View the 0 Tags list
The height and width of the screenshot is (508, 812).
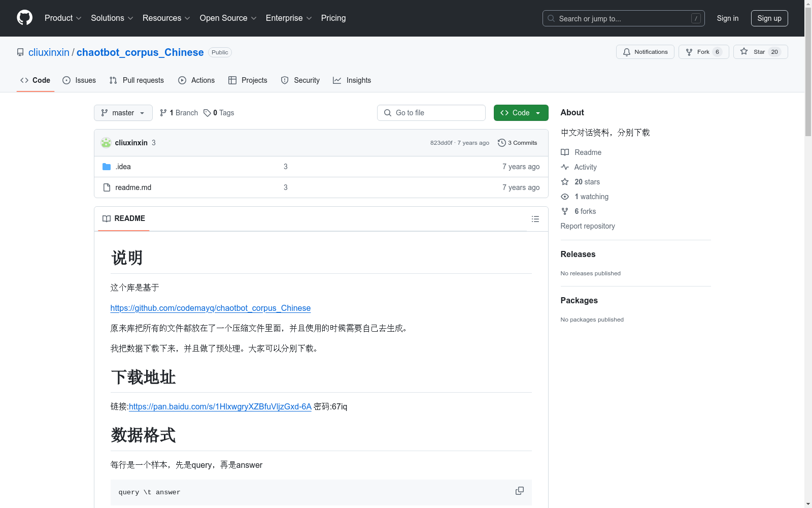219,113
